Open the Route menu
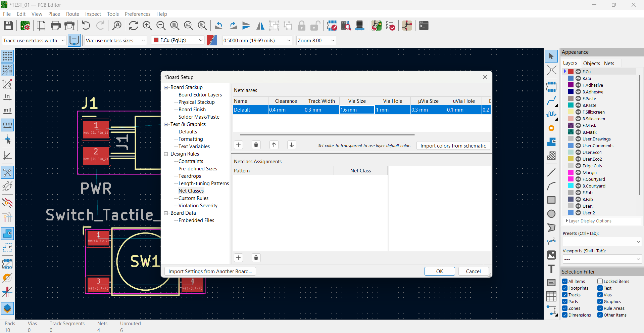 click(x=72, y=14)
